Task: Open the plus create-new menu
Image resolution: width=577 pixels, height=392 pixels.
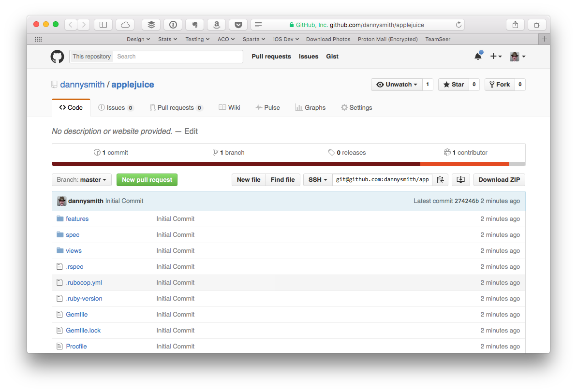Action: [x=496, y=56]
